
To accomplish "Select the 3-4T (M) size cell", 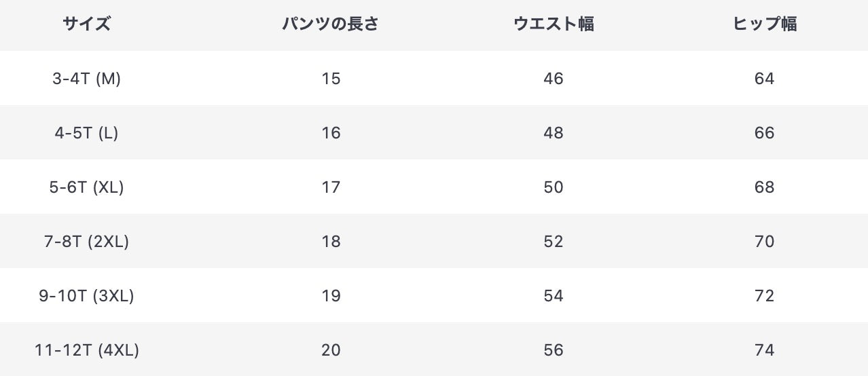I will point(86,79).
